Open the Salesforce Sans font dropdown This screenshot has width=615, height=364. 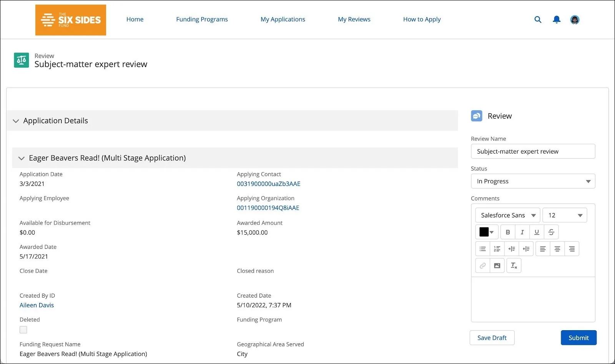click(x=508, y=215)
